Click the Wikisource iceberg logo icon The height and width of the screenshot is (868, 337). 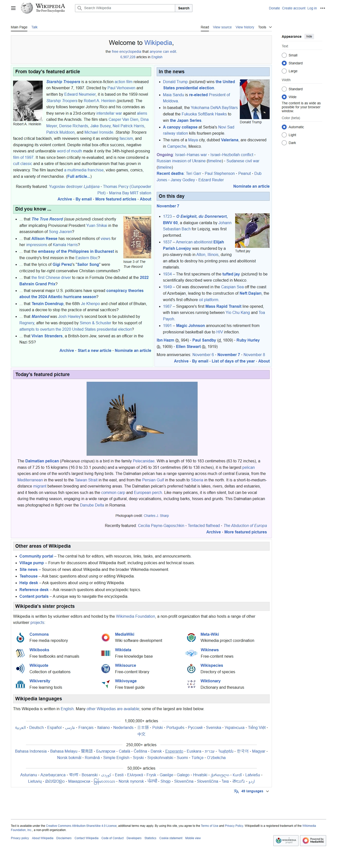tap(106, 669)
